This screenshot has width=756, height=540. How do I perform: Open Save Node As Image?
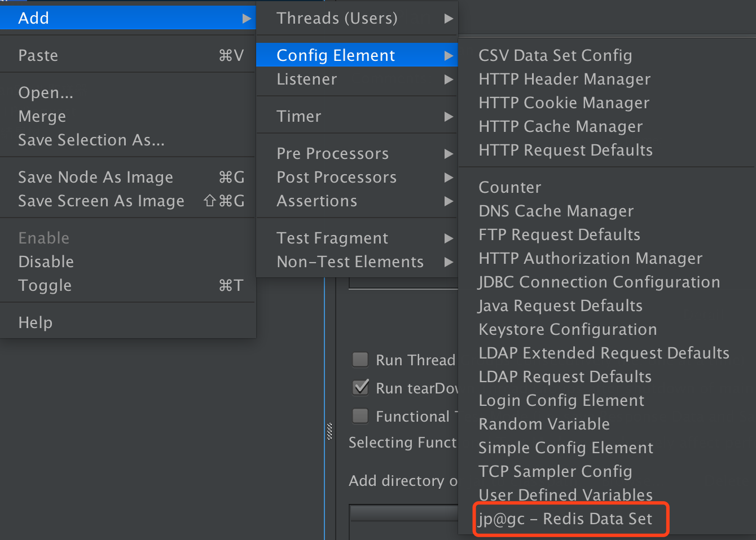[x=95, y=176]
